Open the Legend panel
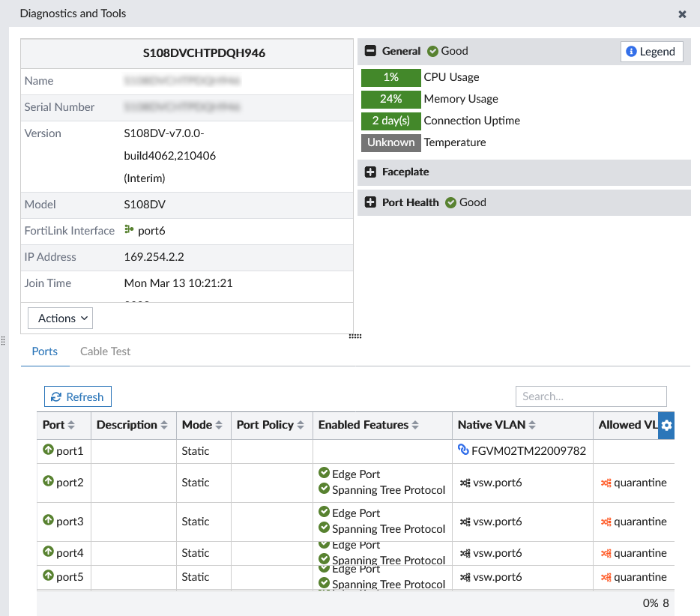 pyautogui.click(x=652, y=52)
